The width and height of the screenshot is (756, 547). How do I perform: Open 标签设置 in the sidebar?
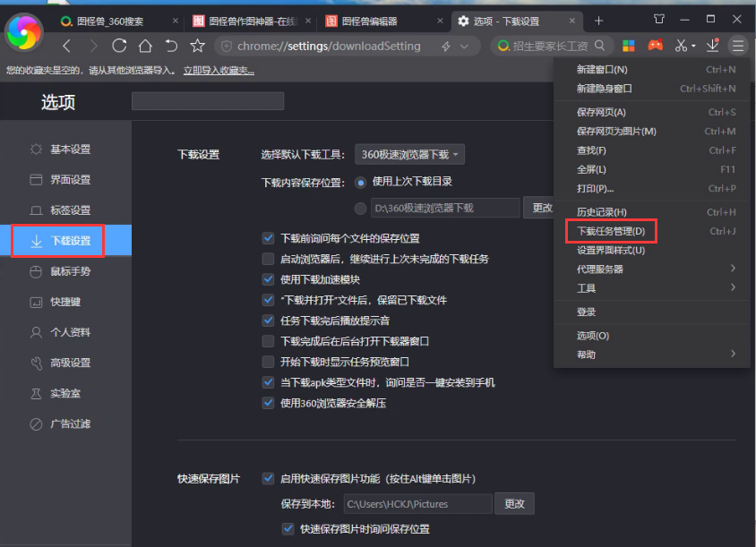coord(65,210)
